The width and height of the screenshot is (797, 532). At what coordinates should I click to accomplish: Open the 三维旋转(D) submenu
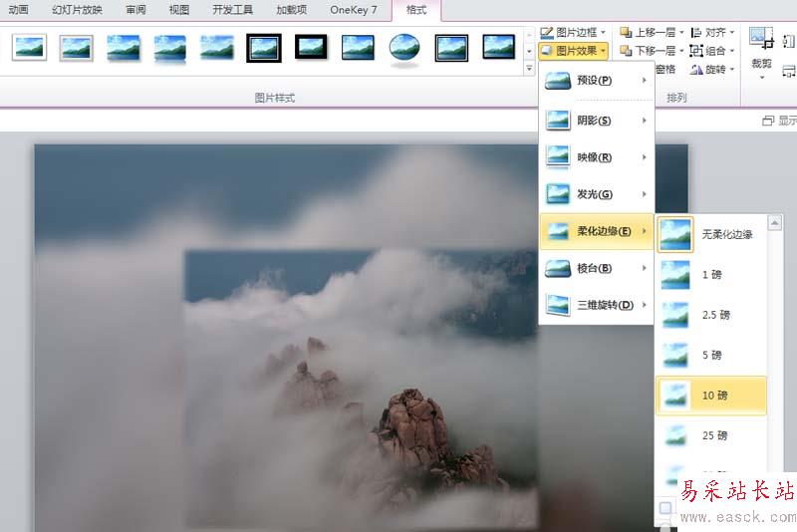[596, 305]
